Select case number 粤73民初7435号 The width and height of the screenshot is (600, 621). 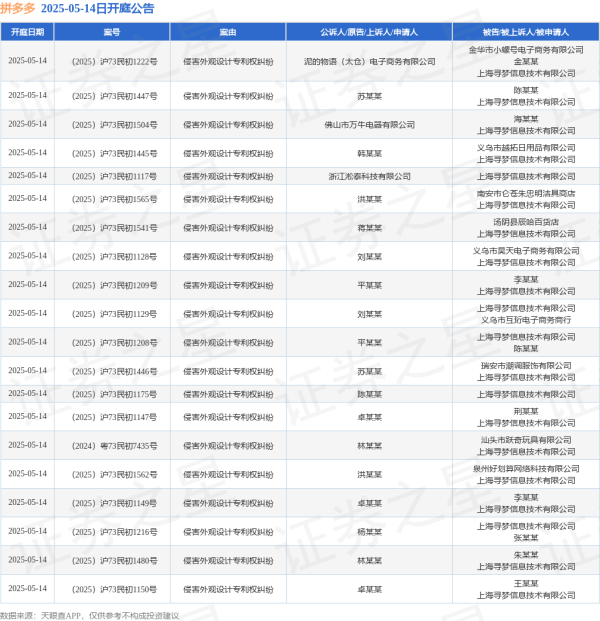click(x=114, y=446)
